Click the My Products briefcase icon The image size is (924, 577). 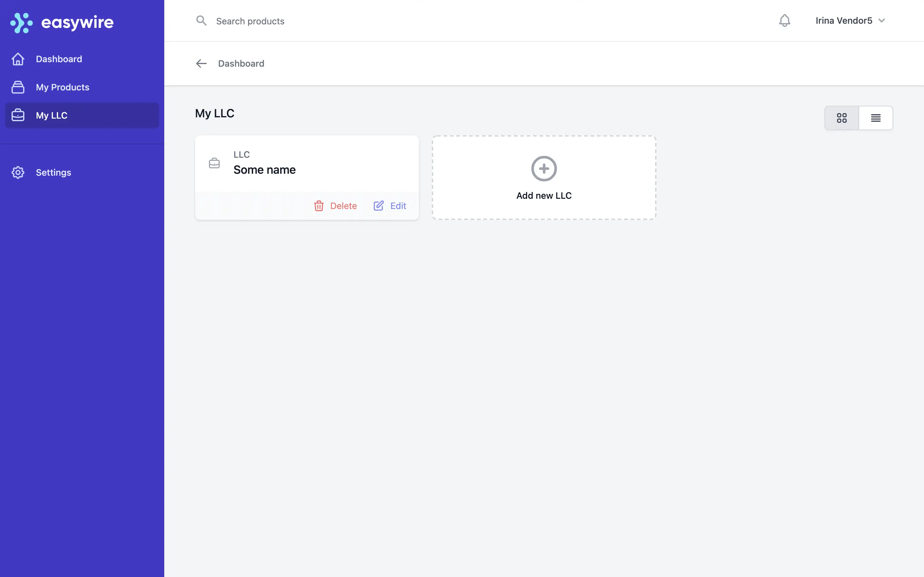[18, 87]
